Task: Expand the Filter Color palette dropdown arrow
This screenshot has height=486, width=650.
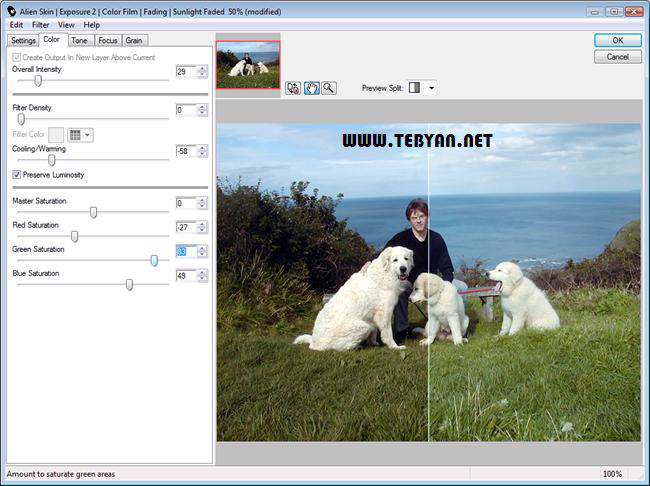Action: 88,134
